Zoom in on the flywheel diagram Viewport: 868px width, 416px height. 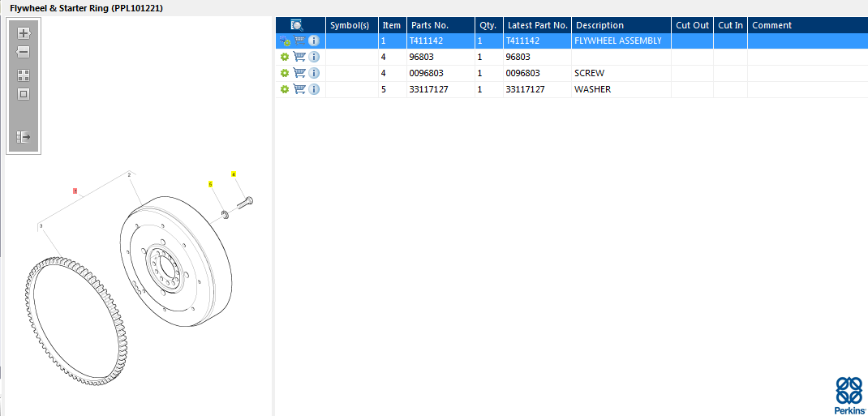(24, 33)
